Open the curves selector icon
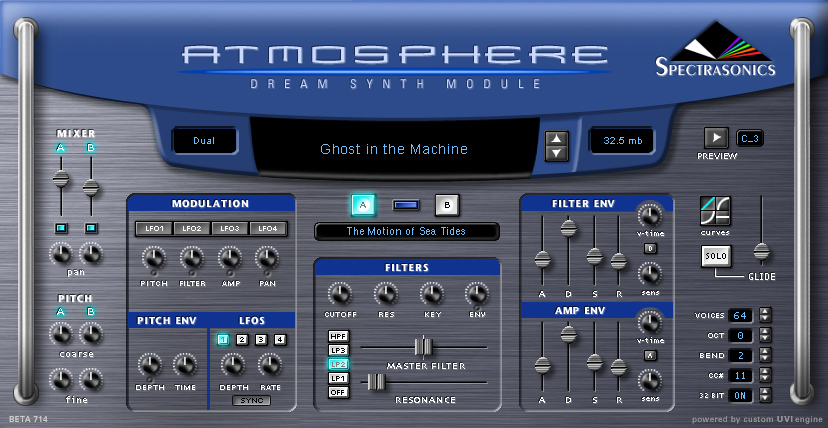The height and width of the screenshot is (428, 828). [x=715, y=211]
